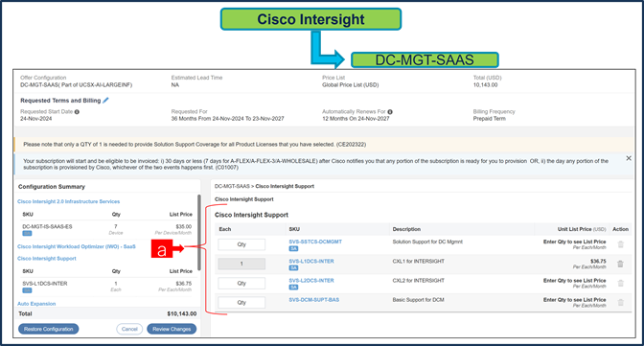Click the 'Prepaid Term' billing frequency value
The image size is (644, 346).
tap(489, 118)
